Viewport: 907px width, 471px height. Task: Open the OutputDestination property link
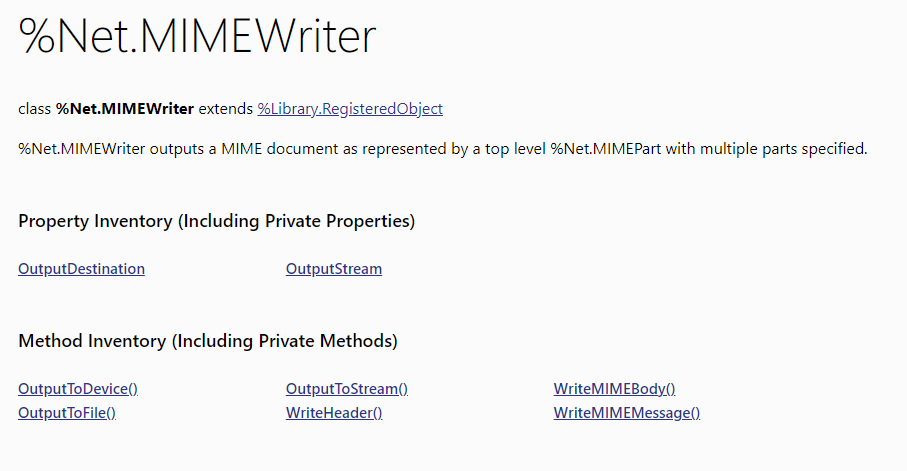[82, 269]
